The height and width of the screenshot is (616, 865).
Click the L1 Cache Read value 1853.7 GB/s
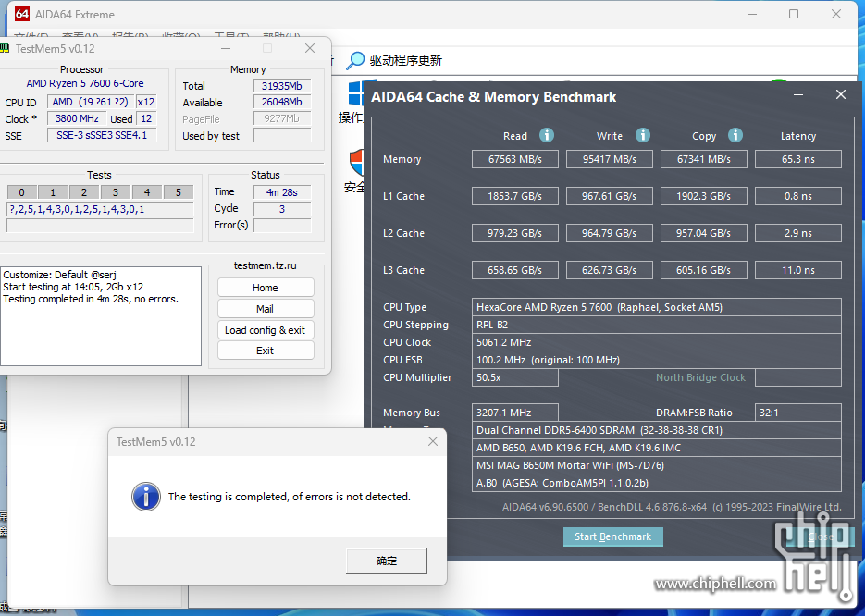pos(514,196)
